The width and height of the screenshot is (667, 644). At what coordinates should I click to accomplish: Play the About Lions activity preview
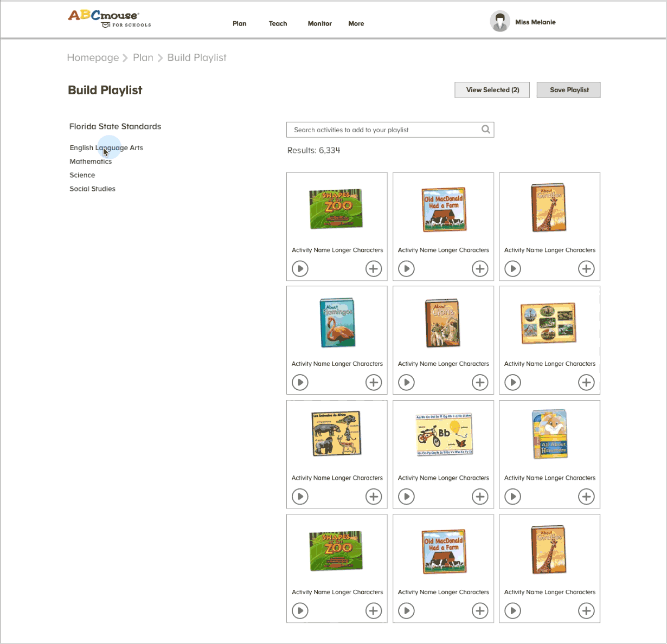(x=406, y=383)
